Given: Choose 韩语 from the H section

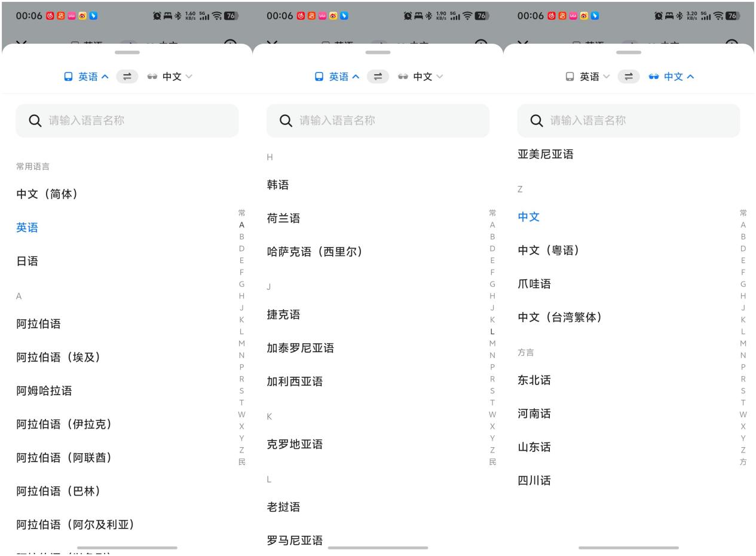Looking at the screenshot, I should pyautogui.click(x=278, y=185).
